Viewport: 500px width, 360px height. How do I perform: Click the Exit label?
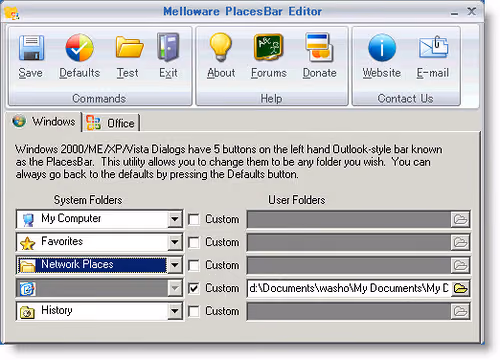click(168, 73)
